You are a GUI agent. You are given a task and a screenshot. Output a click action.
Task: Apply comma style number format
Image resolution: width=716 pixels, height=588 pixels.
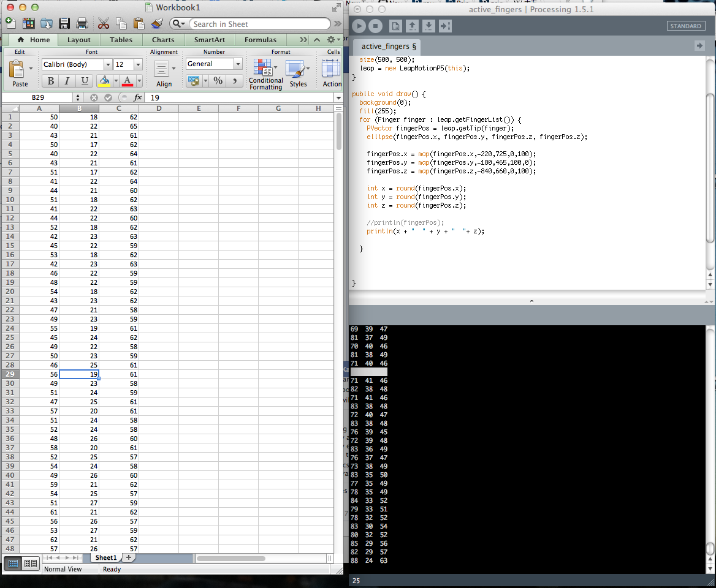point(235,81)
